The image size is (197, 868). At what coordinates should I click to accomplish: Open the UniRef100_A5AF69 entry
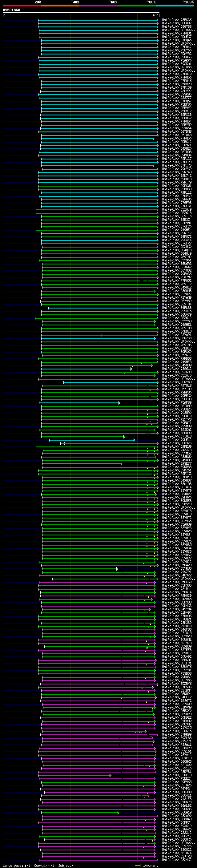(x=177, y=403)
